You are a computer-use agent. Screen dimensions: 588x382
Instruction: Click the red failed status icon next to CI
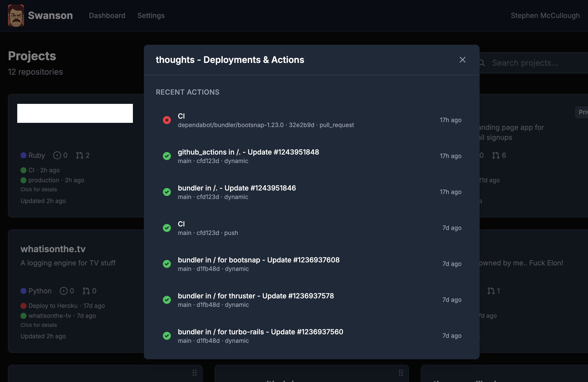click(167, 120)
